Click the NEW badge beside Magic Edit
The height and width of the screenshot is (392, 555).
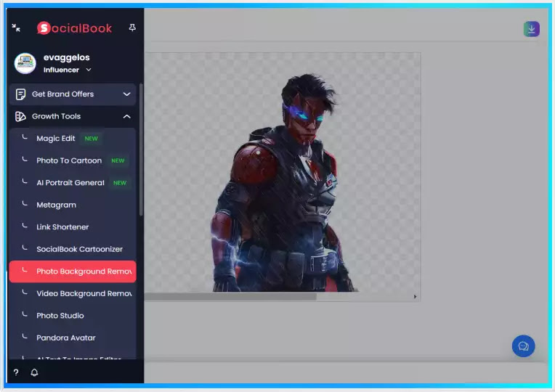pos(91,139)
